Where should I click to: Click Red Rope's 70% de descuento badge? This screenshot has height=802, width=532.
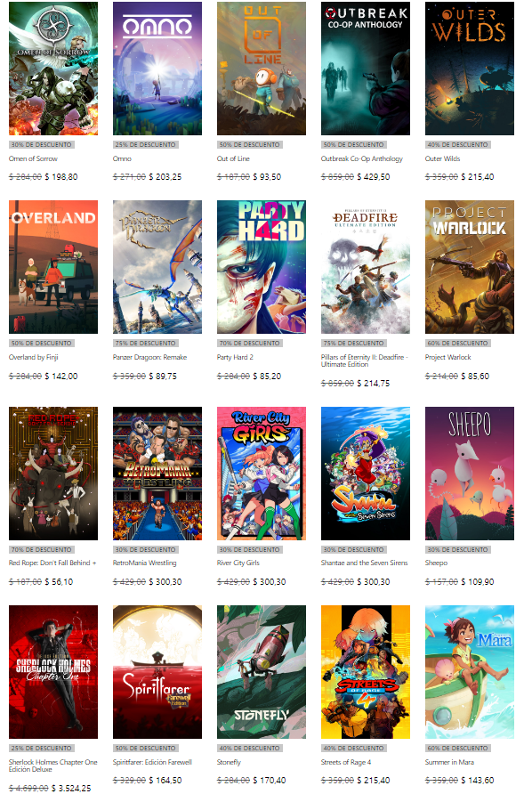(x=42, y=550)
